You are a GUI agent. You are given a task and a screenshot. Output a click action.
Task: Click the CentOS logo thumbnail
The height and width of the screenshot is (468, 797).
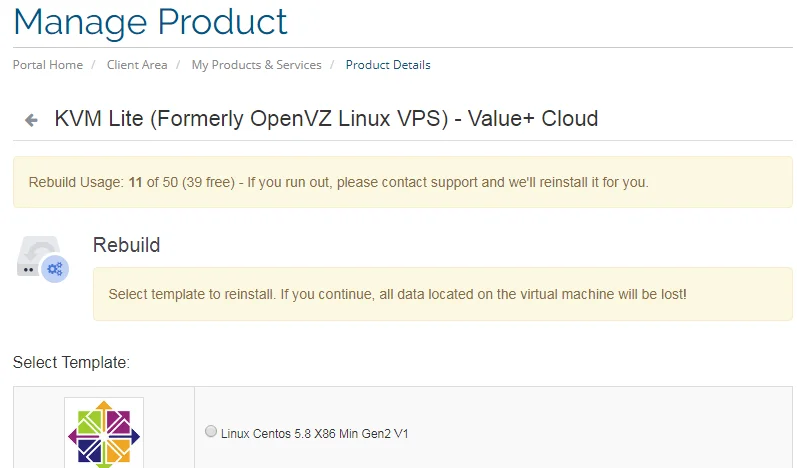pos(104,433)
